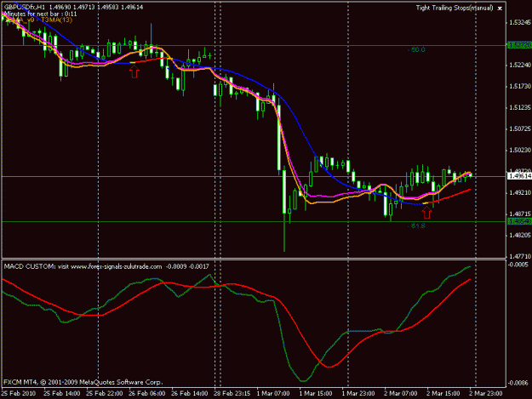The width and height of the screenshot is (532, 399).
Task: Click the 1.47710 price scale value
Action: pos(520,256)
